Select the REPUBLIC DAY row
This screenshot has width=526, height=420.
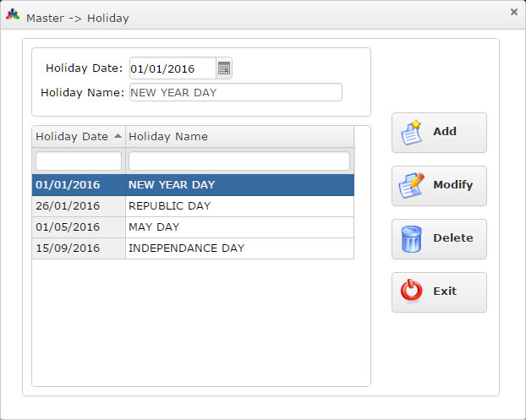(x=193, y=206)
